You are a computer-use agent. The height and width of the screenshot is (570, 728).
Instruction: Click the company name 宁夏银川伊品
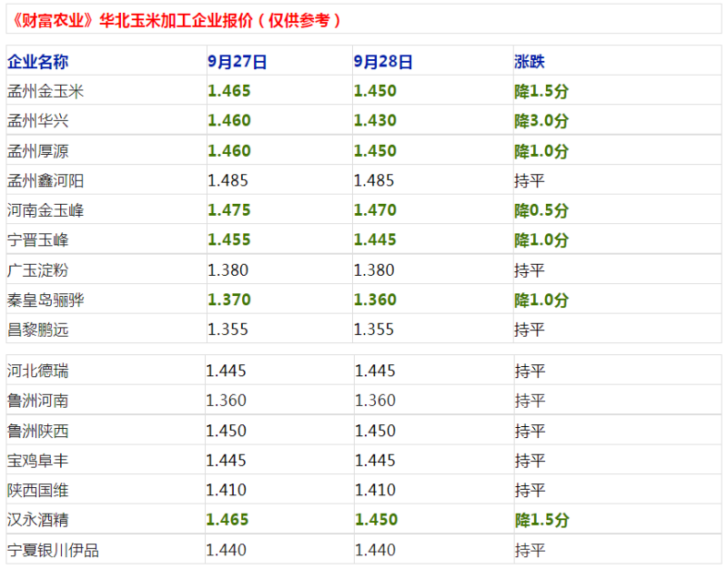(53, 550)
